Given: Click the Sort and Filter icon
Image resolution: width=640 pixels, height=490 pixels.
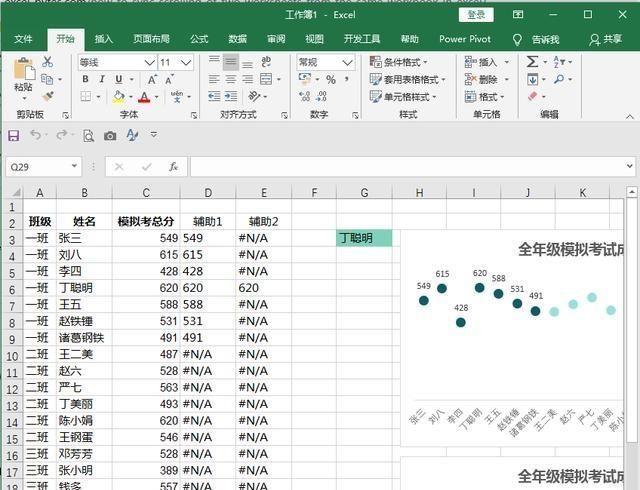Looking at the screenshot, I should pyautogui.click(x=559, y=62).
